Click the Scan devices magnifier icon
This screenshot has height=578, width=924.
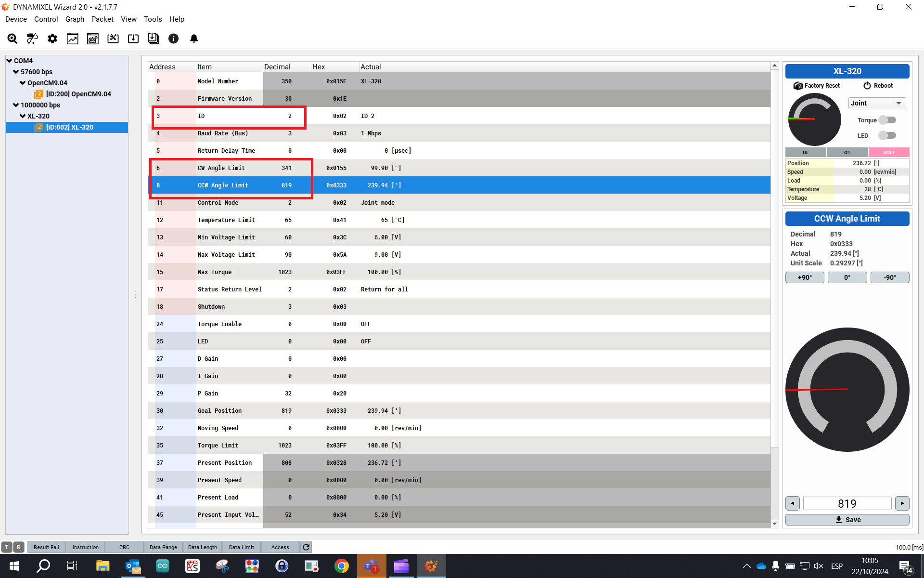(x=13, y=39)
